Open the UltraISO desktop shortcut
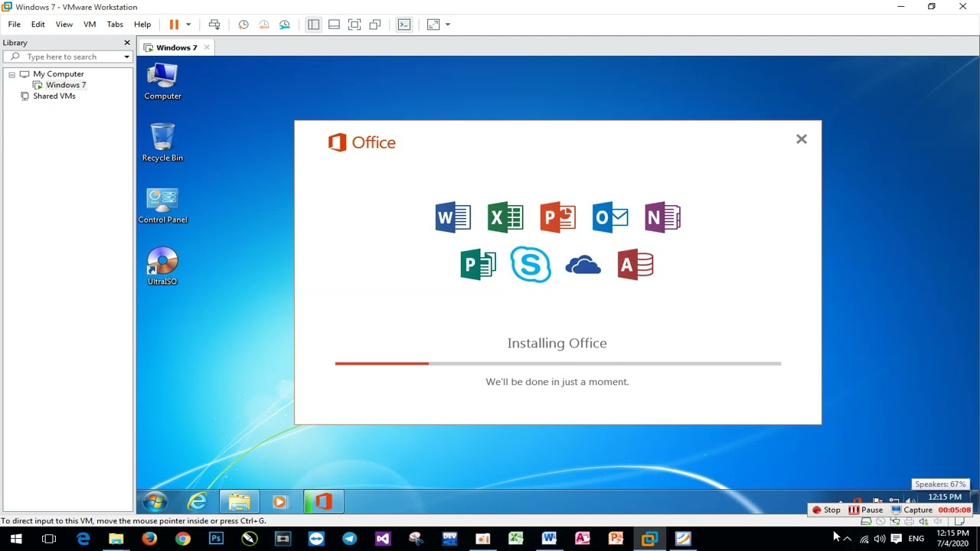 (x=162, y=266)
